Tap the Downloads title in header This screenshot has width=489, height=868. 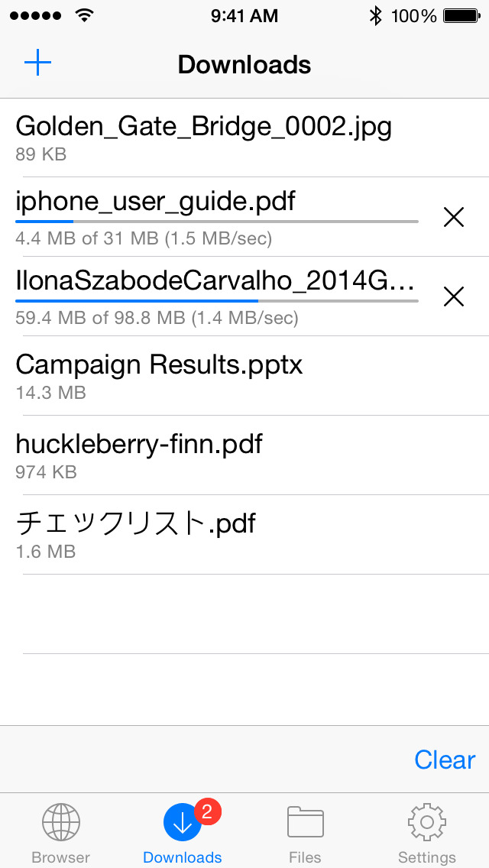244,65
